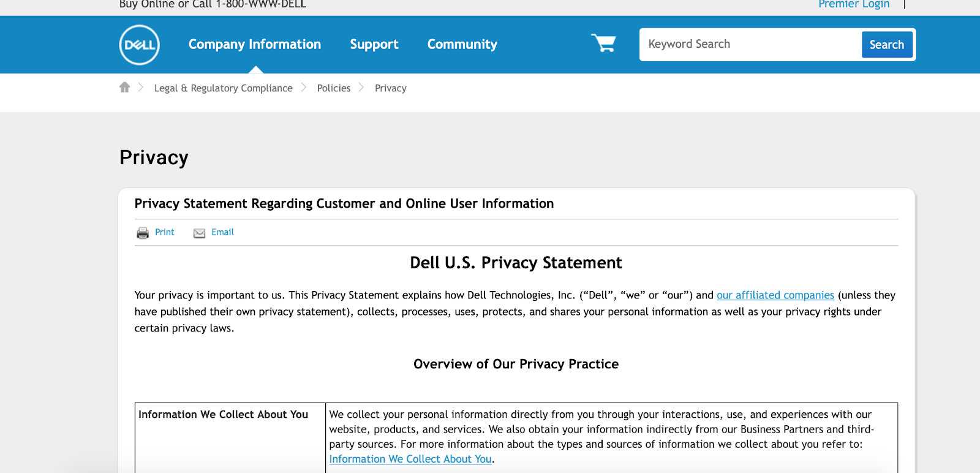
Task: Click the email envelope icon
Action: 199,233
